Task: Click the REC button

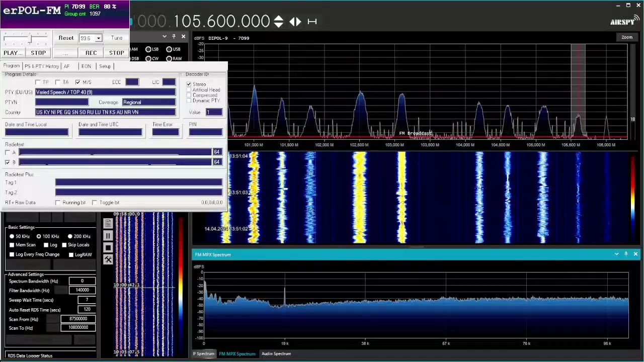Action: [x=91, y=53]
